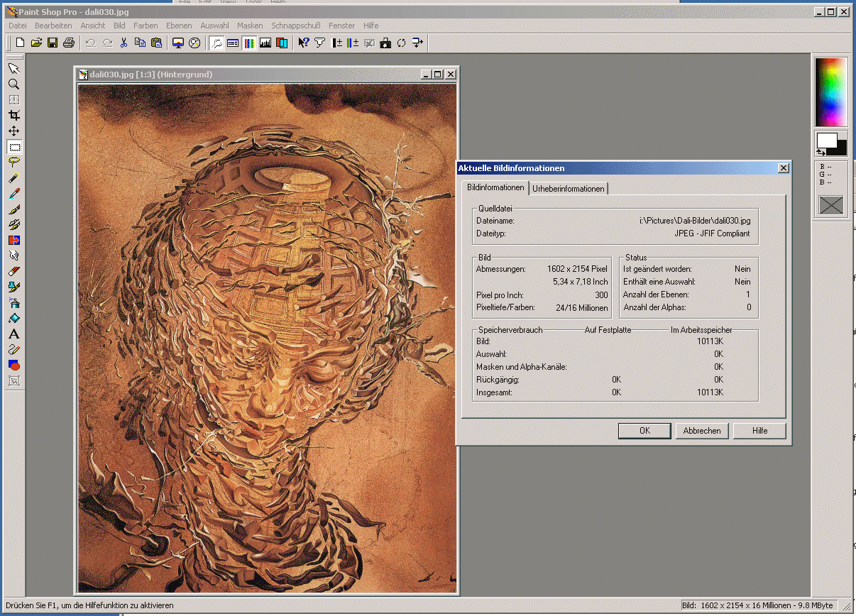Select the Text tool letter A
856x616 pixels.
pyautogui.click(x=13, y=334)
